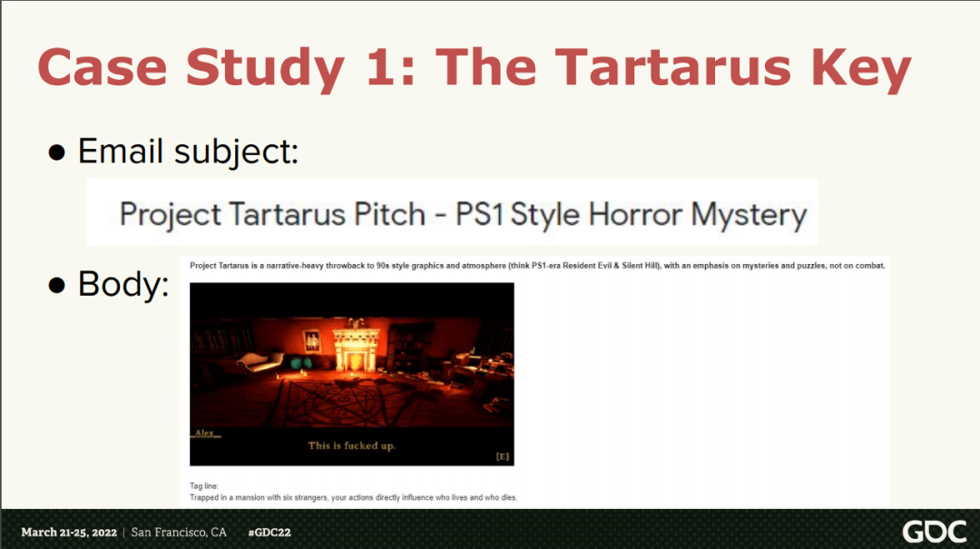Click the "San Francisco, CA" footer text
Viewport: 980px width, 549px height.
coord(179,533)
